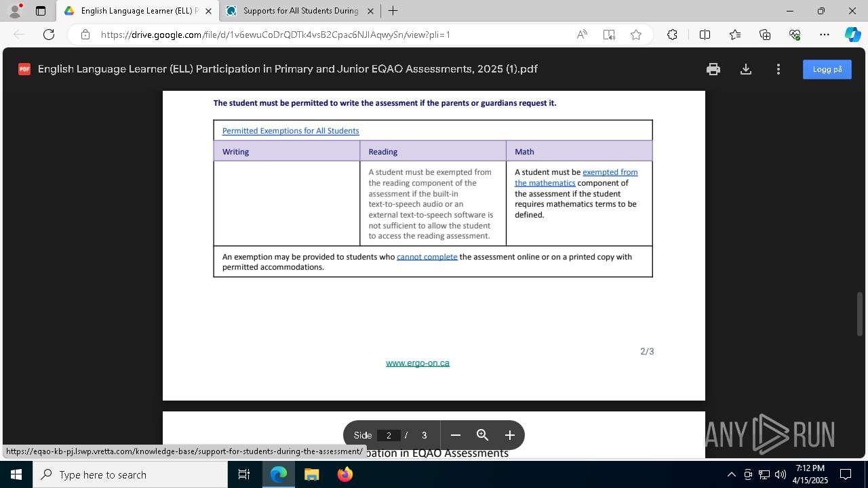
Task: Switch to Supports for All Students tab
Action: click(x=298, y=11)
